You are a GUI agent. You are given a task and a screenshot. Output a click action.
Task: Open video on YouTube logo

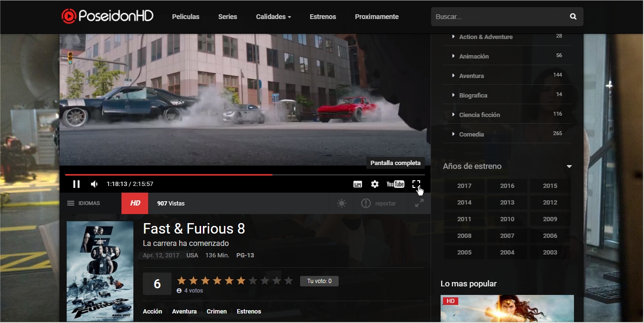coord(395,184)
